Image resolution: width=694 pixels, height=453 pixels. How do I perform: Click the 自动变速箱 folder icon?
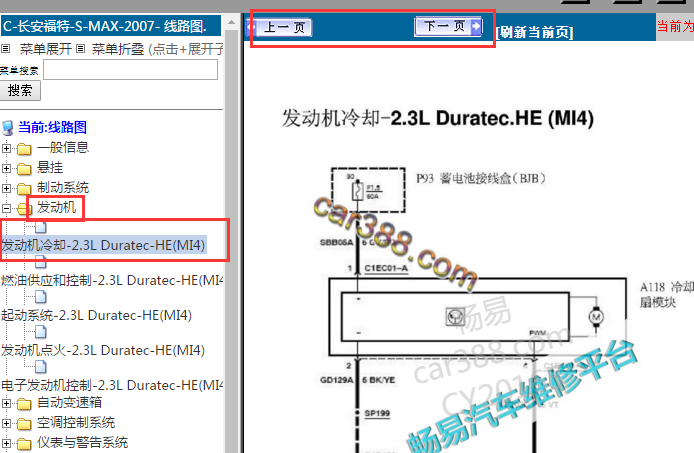tap(24, 404)
